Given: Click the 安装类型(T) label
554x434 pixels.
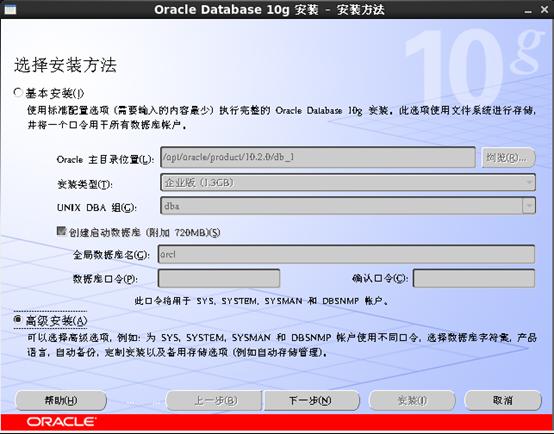Looking at the screenshot, I should coord(85,184).
